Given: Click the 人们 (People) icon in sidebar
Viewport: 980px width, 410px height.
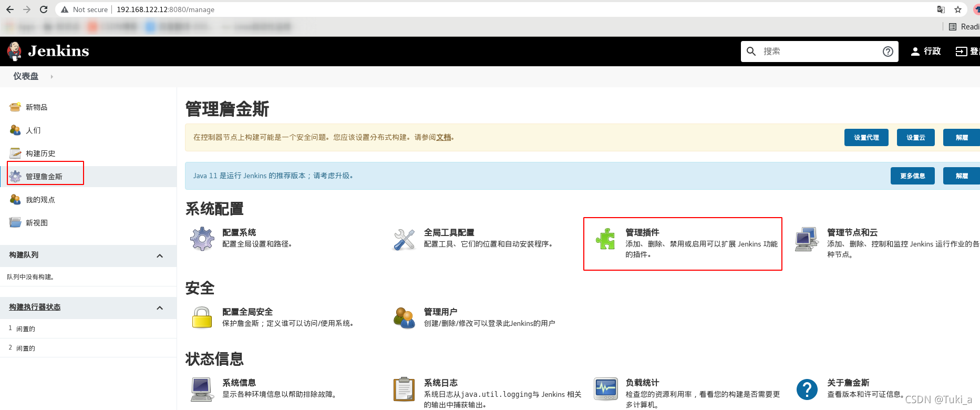Looking at the screenshot, I should click(x=15, y=130).
